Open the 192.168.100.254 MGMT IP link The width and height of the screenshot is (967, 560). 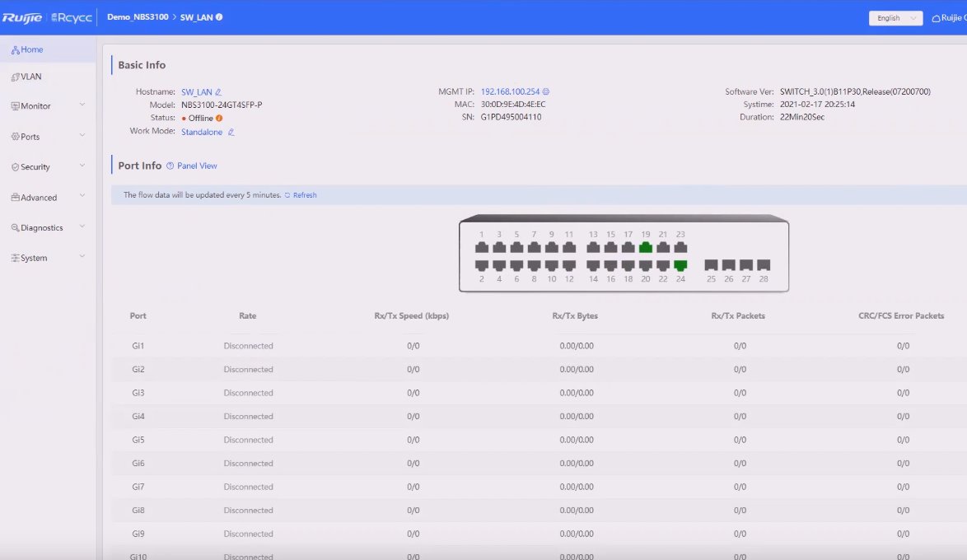(x=510, y=92)
